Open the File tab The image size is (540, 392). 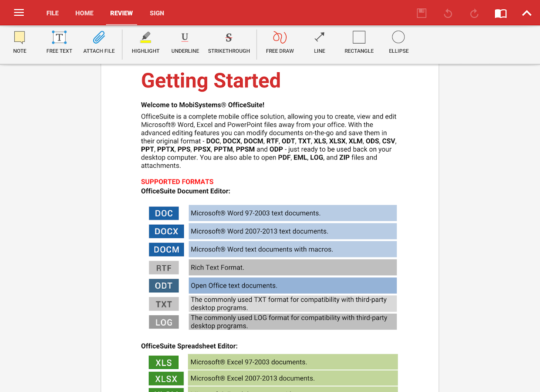click(53, 13)
